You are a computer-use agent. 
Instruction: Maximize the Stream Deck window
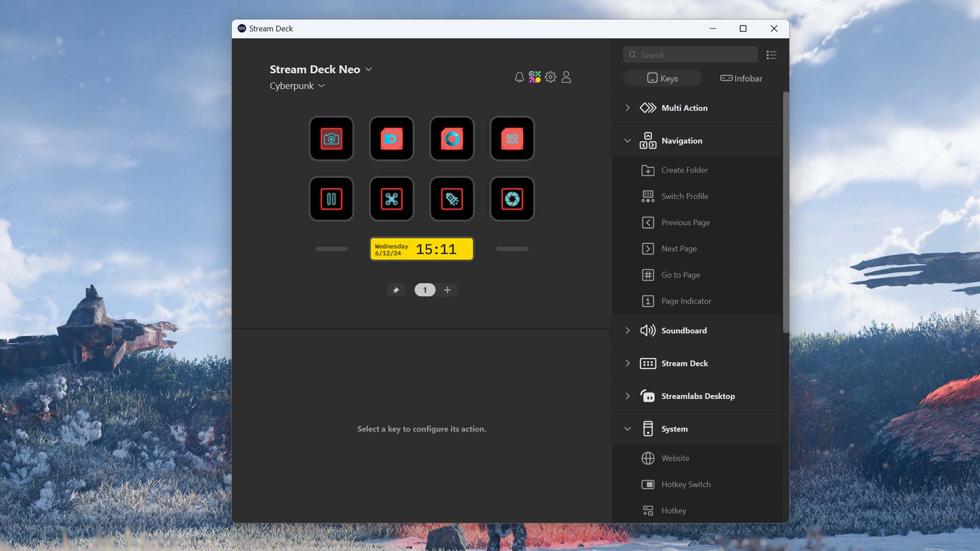click(743, 29)
